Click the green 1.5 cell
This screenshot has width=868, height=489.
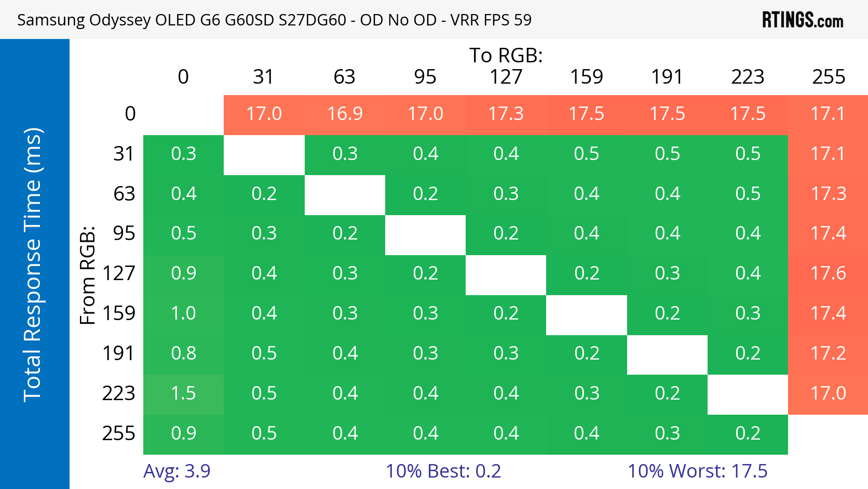coord(183,393)
